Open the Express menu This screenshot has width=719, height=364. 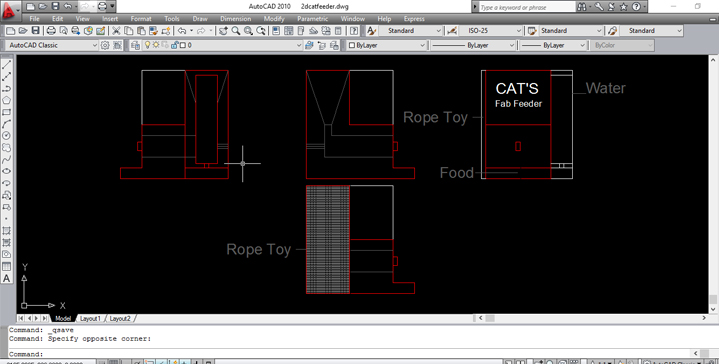pos(414,19)
